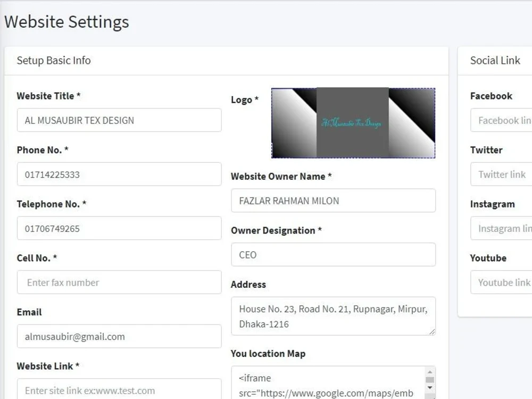Click the Telephone No. label
This screenshot has width=532, height=399.
51,204
